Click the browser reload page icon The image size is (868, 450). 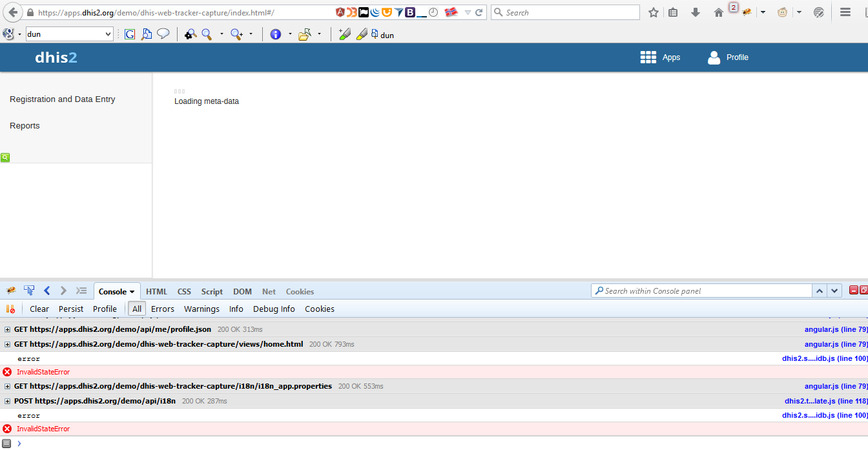point(479,12)
